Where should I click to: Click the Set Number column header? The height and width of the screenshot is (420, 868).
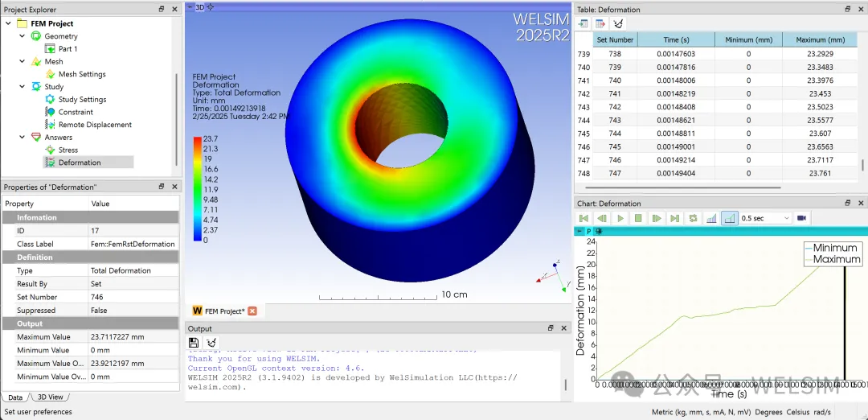coord(615,40)
